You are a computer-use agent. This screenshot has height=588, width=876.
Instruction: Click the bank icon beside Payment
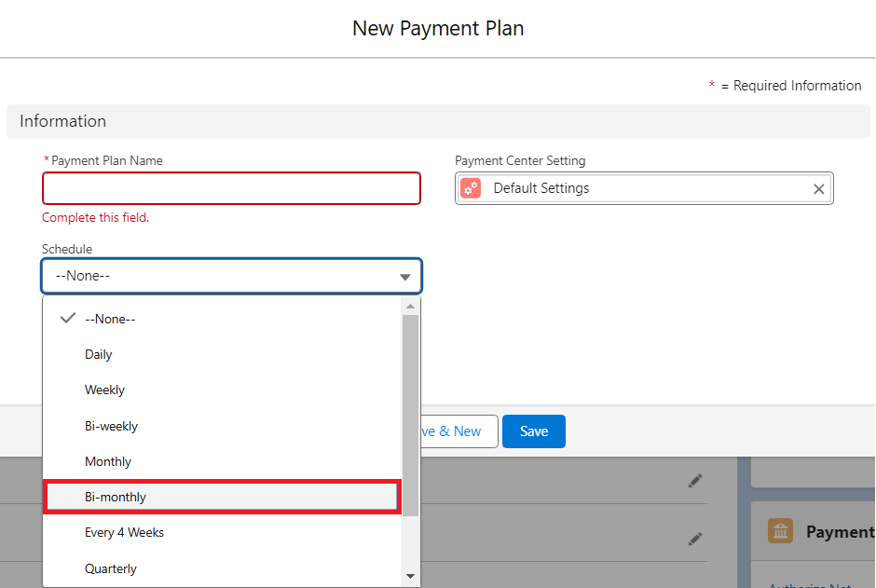[x=780, y=531]
